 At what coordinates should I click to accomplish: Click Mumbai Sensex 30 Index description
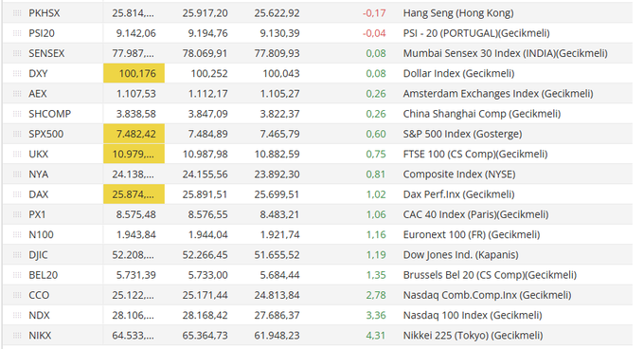(505, 53)
